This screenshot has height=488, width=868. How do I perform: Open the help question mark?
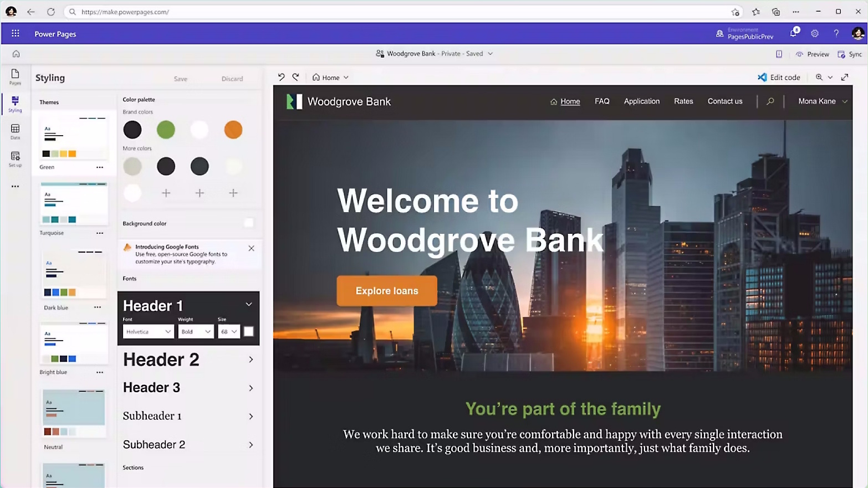(x=836, y=34)
